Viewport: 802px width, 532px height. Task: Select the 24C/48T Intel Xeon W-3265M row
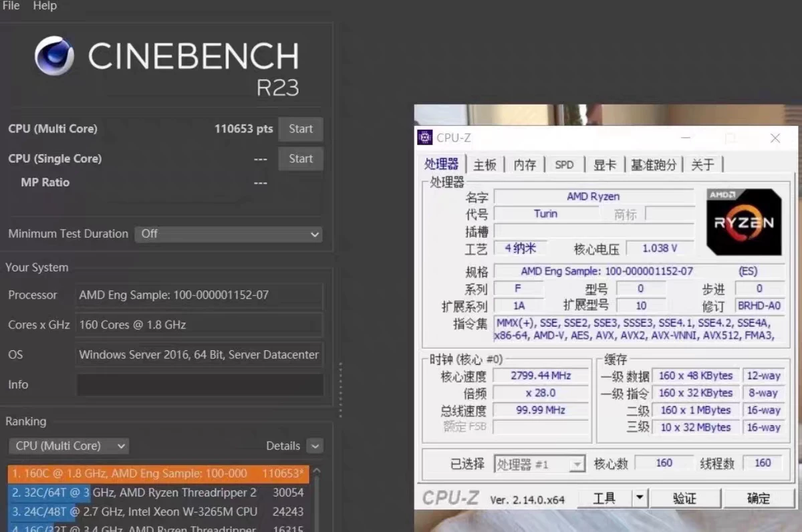[158, 512]
